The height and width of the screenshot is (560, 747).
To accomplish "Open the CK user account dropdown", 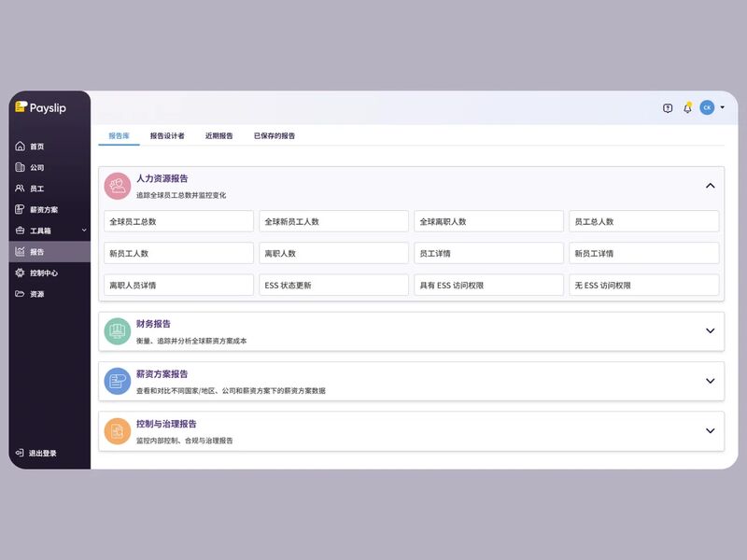I will point(710,108).
